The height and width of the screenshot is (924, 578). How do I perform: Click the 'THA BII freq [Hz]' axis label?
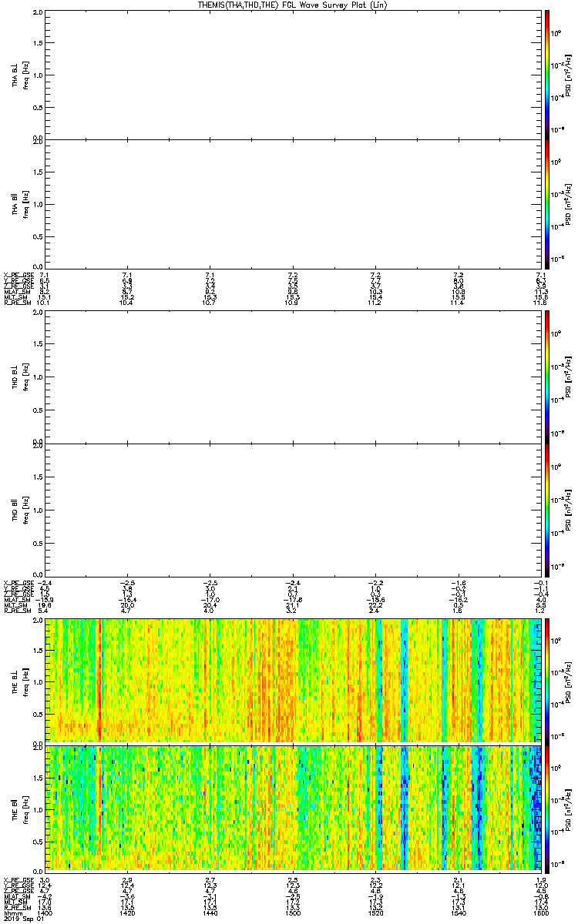coord(21,203)
